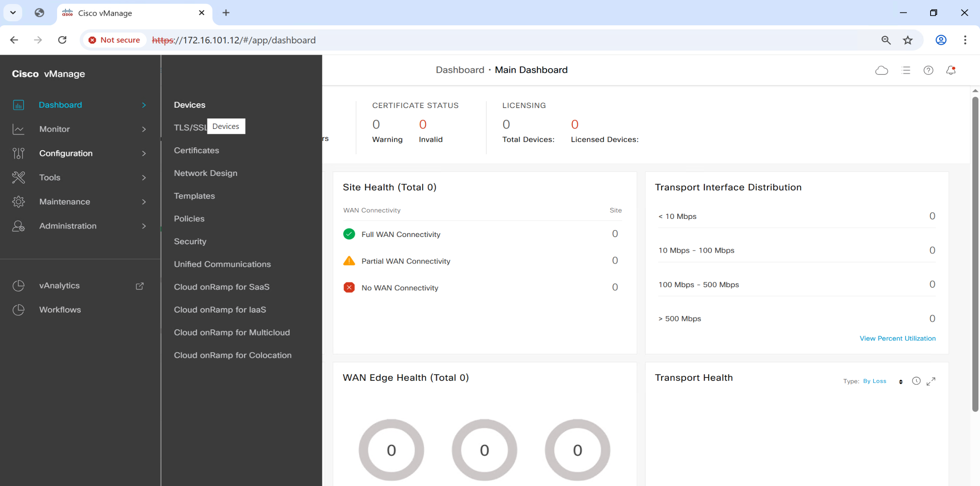The image size is (980, 486).
Task: Click the Not secure site badge
Action: pyautogui.click(x=115, y=40)
